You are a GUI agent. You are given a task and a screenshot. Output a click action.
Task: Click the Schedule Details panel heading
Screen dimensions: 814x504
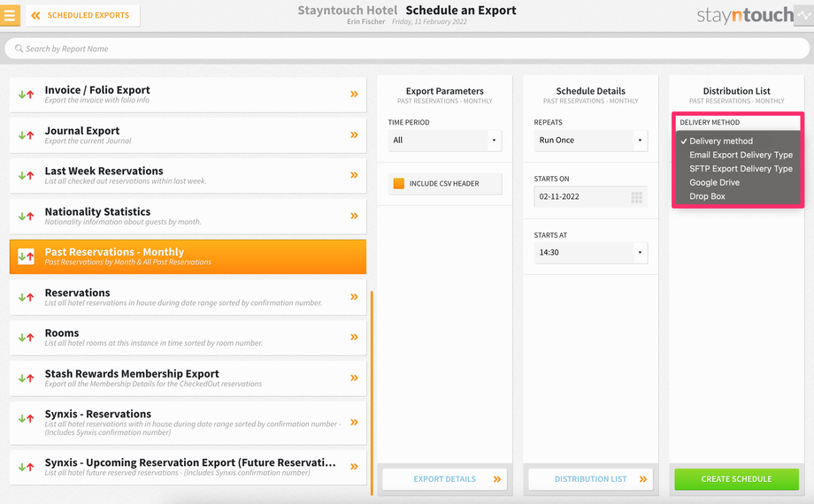(x=591, y=91)
